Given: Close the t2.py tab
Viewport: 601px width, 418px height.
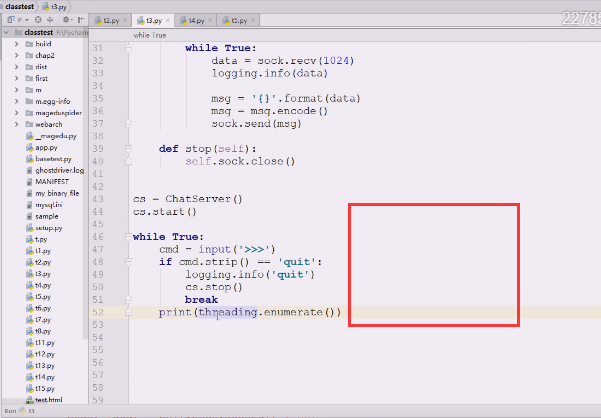Looking at the screenshot, I should click(x=125, y=21).
